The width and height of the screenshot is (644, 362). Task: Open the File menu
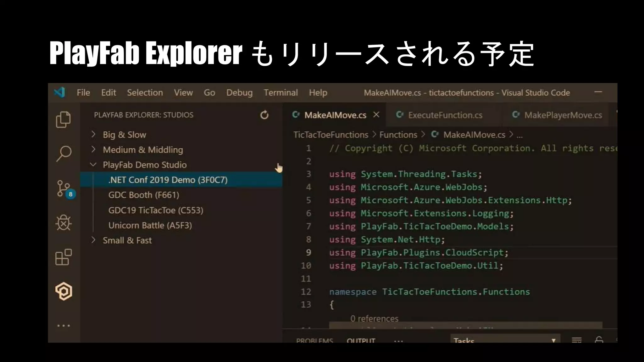pyautogui.click(x=83, y=93)
